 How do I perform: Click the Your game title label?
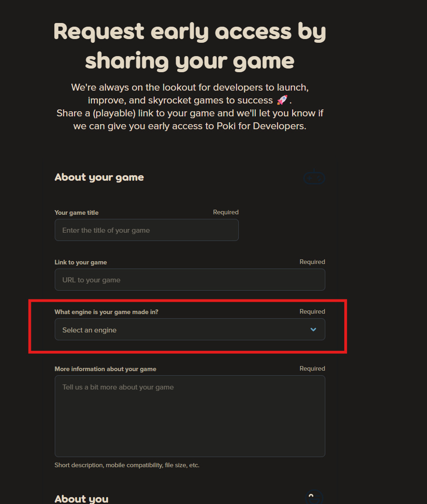pos(76,212)
